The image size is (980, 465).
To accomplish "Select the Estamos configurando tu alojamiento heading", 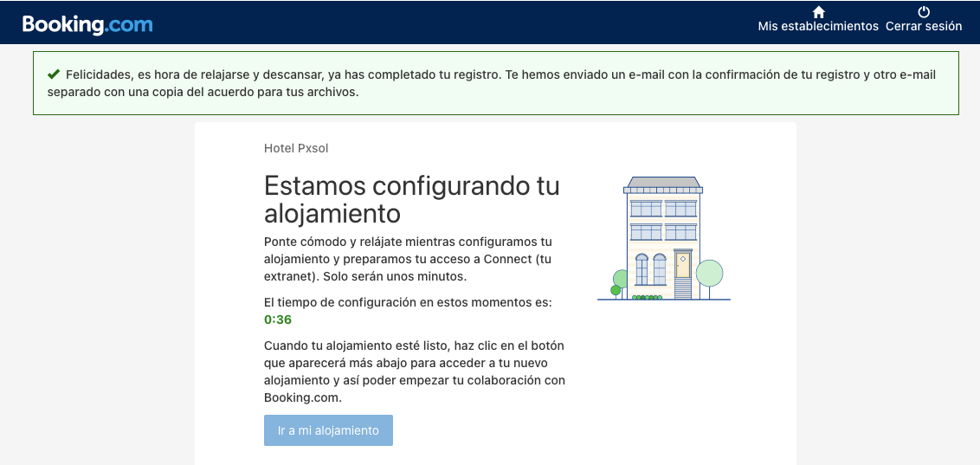I will 412,199.
